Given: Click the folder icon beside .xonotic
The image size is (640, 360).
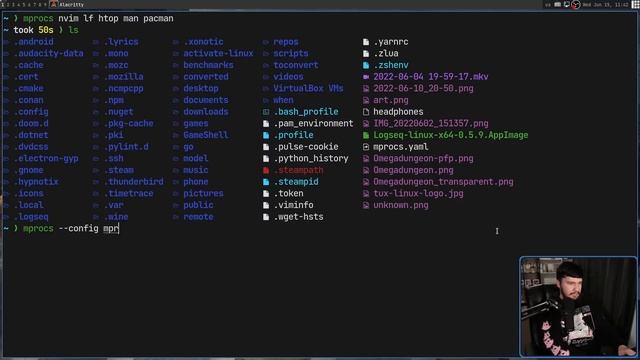Looking at the screenshot, I should coord(176,42).
